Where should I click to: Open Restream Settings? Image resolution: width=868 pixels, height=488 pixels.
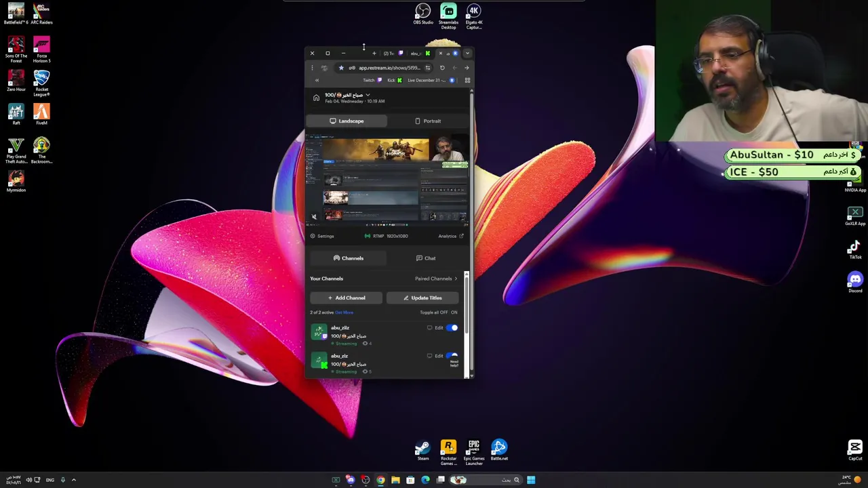tap(322, 236)
